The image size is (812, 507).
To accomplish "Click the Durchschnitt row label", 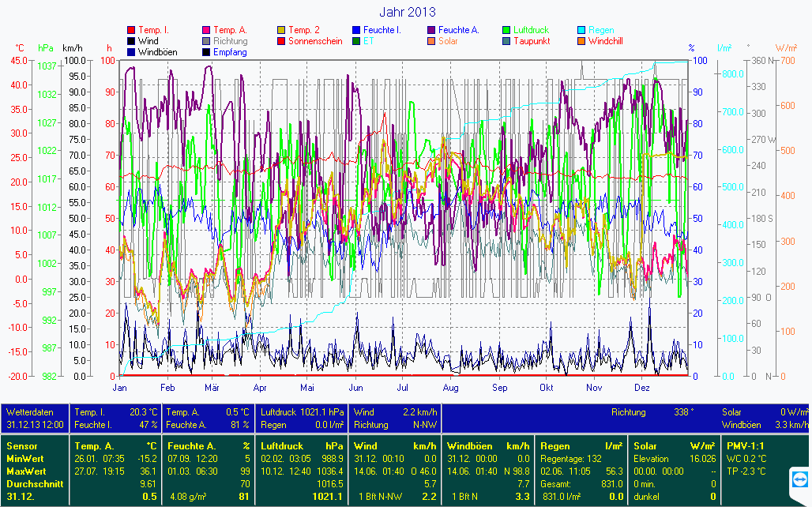I will (35, 483).
